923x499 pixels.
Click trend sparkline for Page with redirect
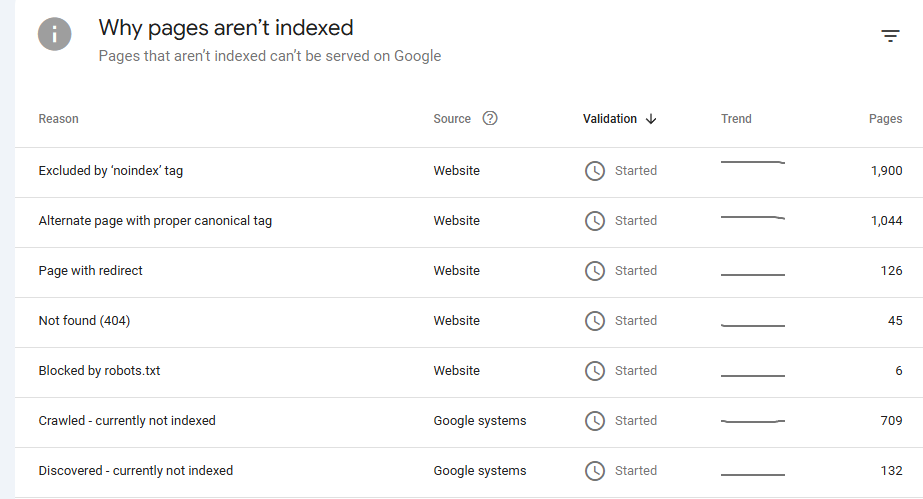pyautogui.click(x=753, y=273)
